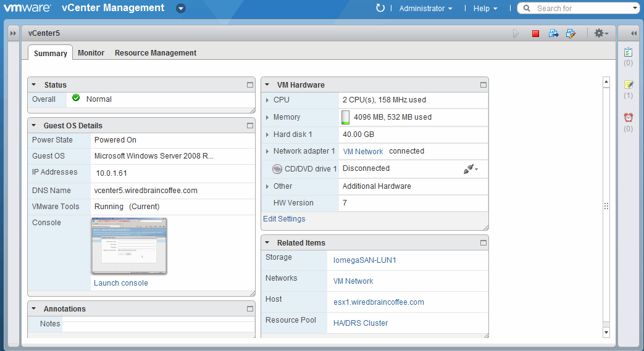Expand the Network adapter 1 row
Viewport: 644px width, 351px height.
(x=267, y=151)
